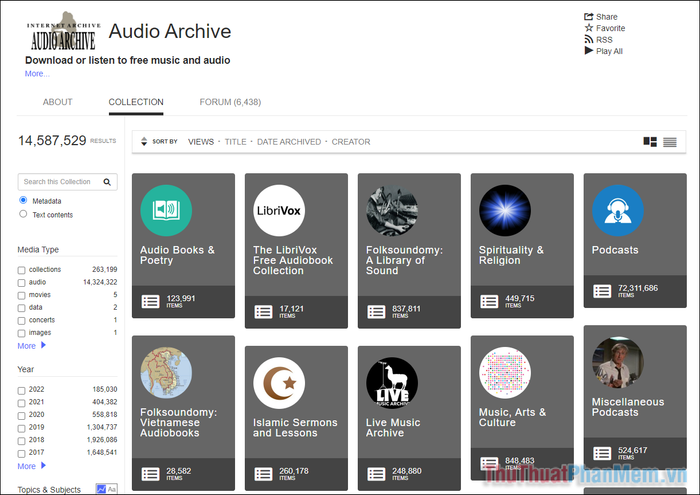Toggle the Aa text view icon
Viewport: 700px width, 495px height.
112,489
